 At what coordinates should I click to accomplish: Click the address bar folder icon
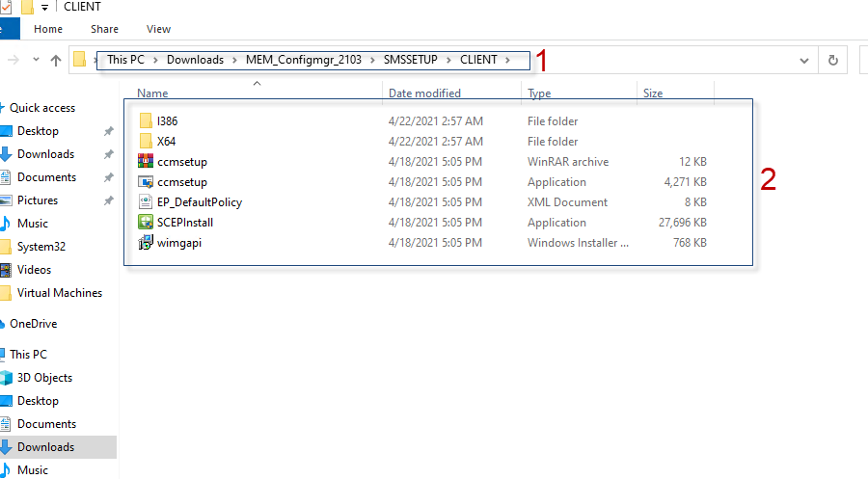point(80,60)
